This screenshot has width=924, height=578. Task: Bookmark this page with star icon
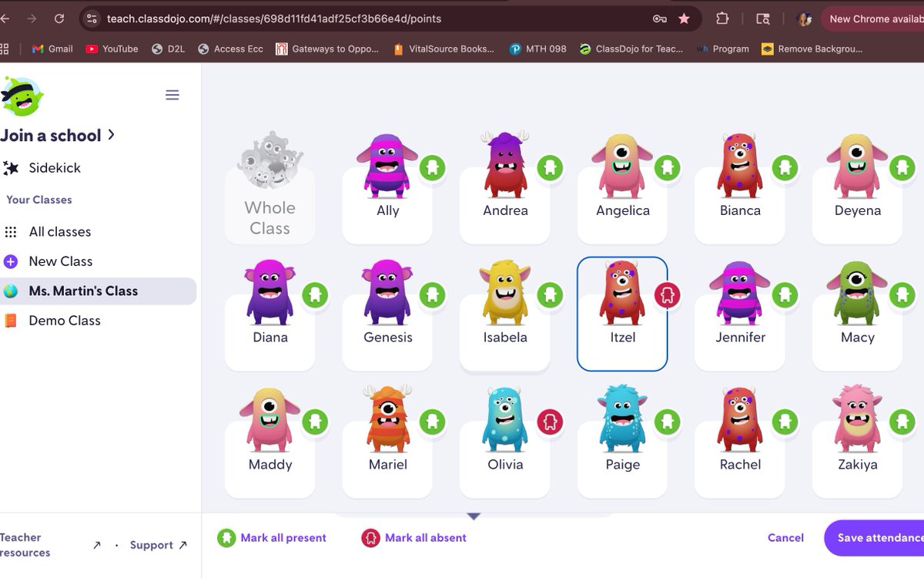coord(684,18)
